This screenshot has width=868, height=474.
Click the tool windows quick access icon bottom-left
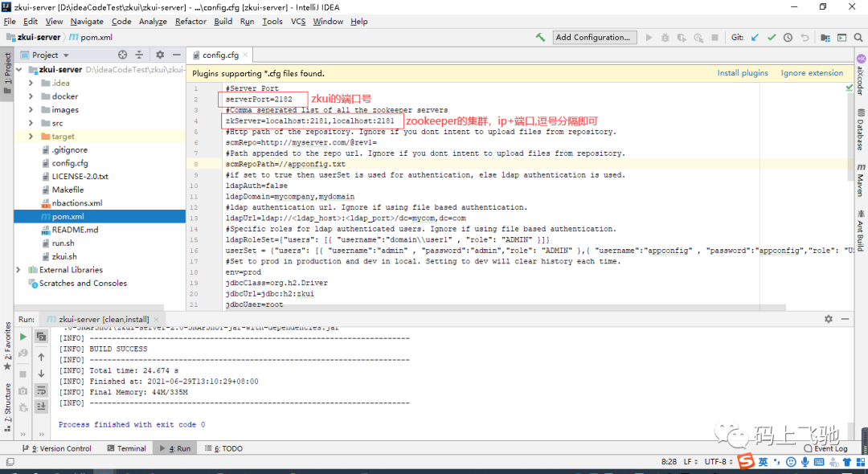point(10,462)
